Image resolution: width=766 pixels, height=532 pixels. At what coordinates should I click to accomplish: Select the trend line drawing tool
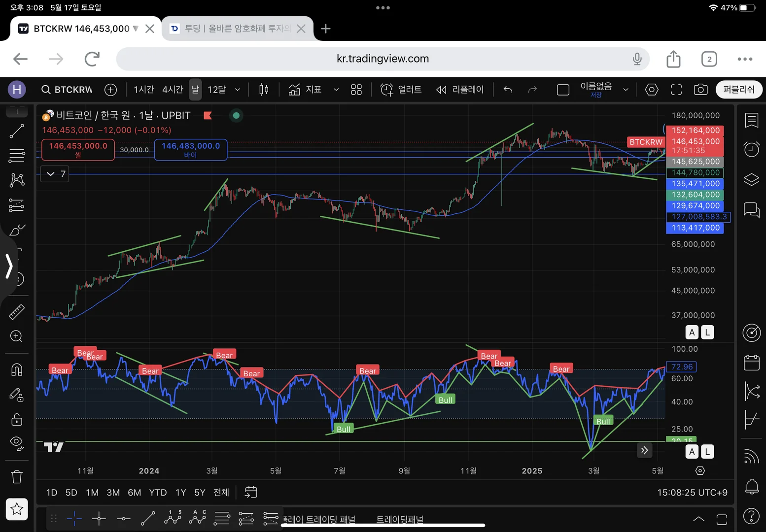[17, 131]
